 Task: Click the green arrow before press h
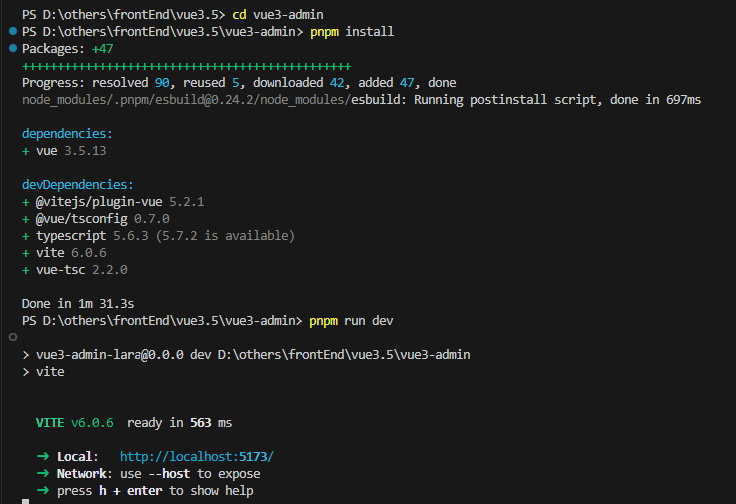(42, 490)
